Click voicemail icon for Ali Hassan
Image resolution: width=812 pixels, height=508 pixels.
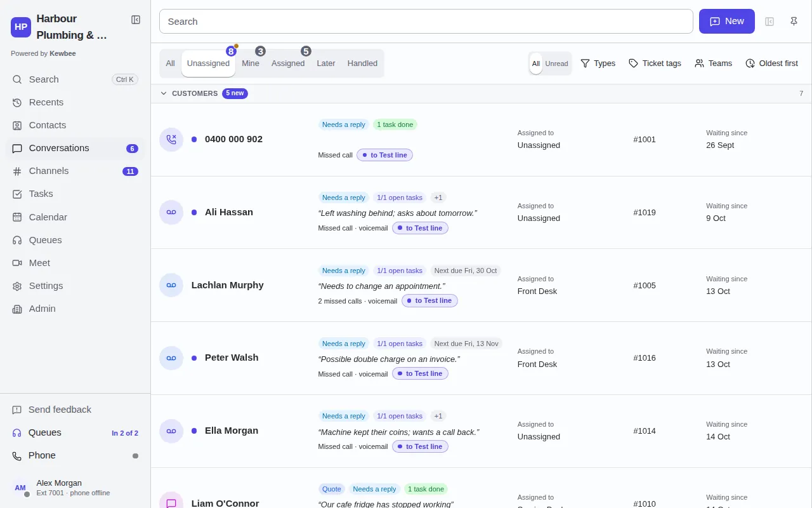click(x=171, y=212)
